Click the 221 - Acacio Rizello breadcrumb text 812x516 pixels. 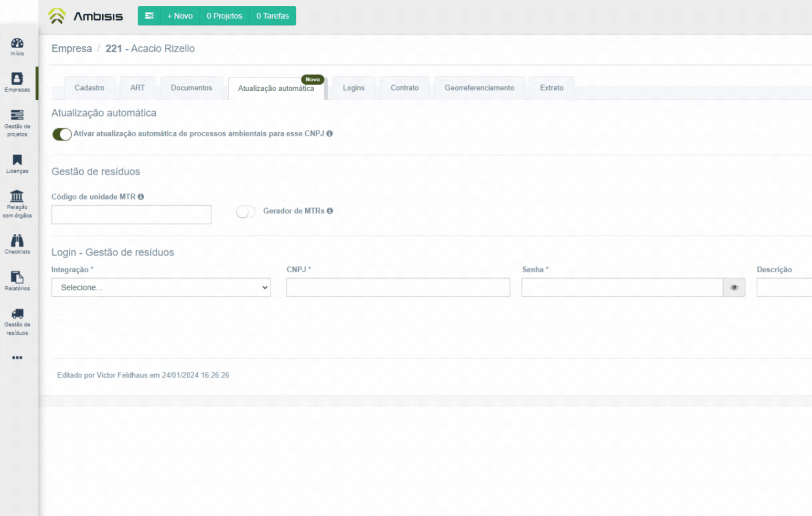click(150, 49)
